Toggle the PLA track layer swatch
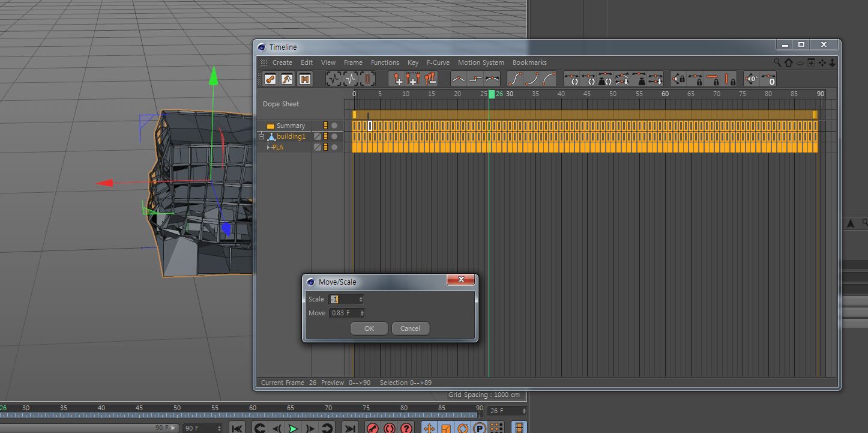This screenshot has width=868, height=433. point(318,147)
